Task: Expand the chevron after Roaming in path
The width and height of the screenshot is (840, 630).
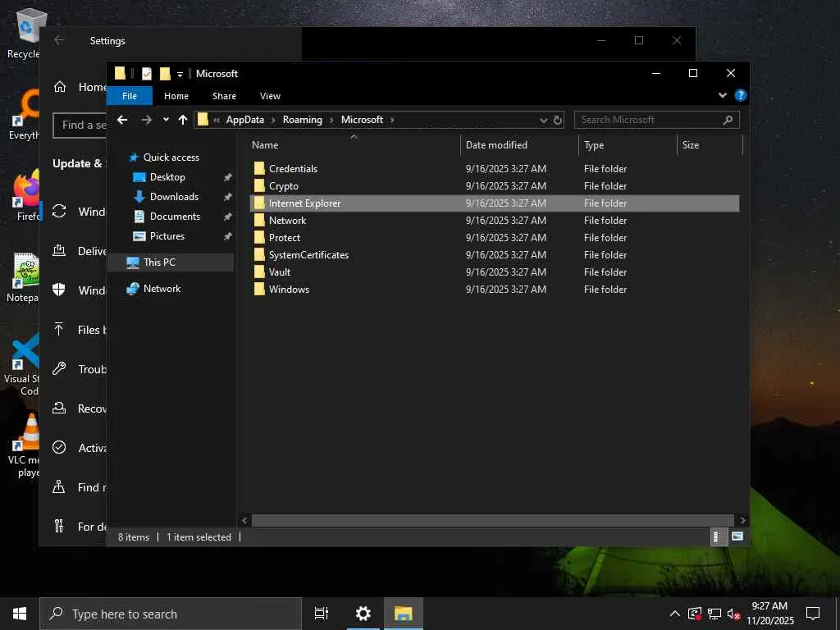Action: pos(331,120)
